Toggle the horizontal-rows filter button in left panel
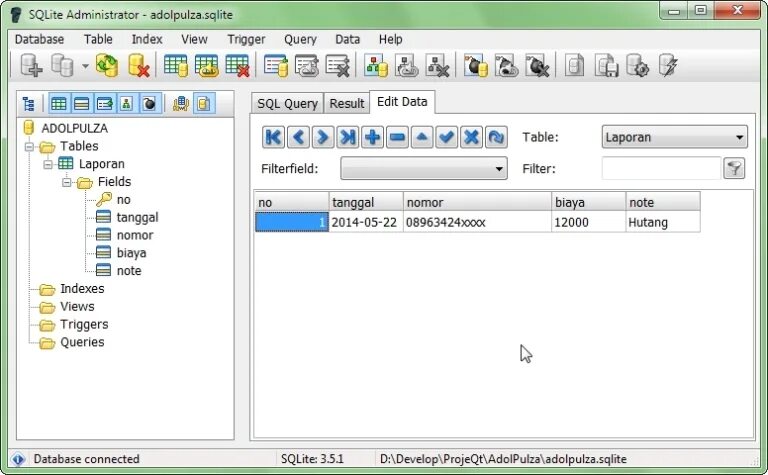Viewport: 768px width, 475px height. 81,104
